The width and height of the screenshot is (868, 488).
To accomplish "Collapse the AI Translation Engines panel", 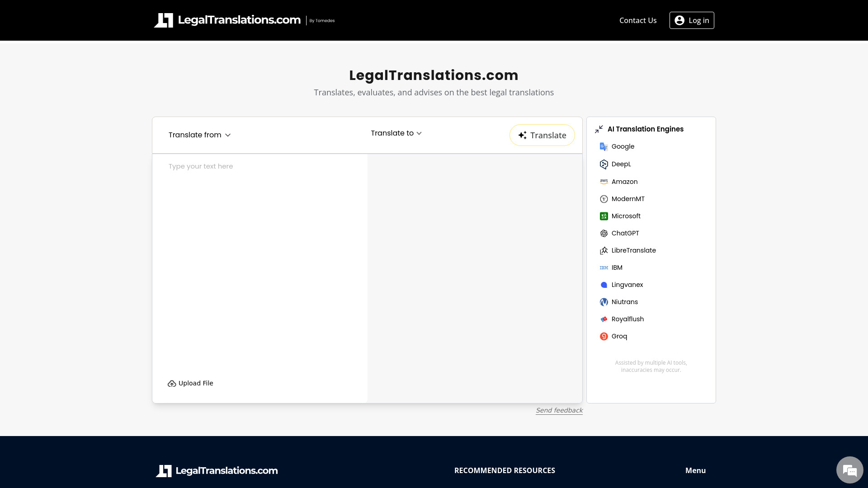I will point(599,129).
